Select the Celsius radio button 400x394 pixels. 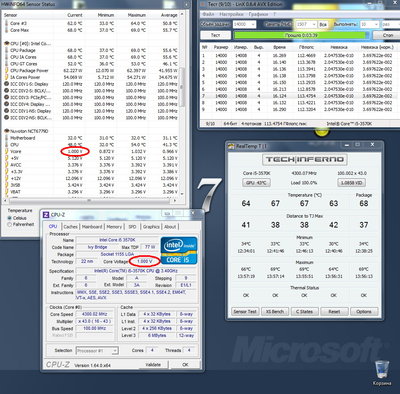9,218
